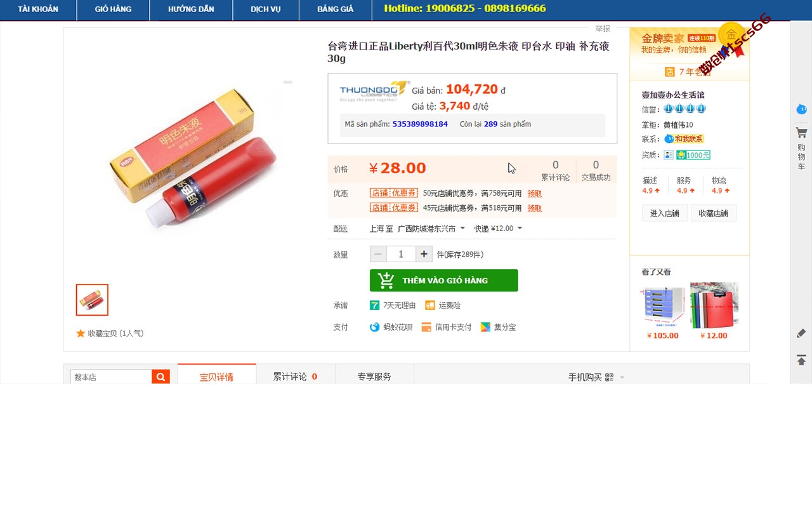This screenshot has height=508, width=812.
Task: Click the blue chat bubble sidebar icon
Action: (801, 109)
